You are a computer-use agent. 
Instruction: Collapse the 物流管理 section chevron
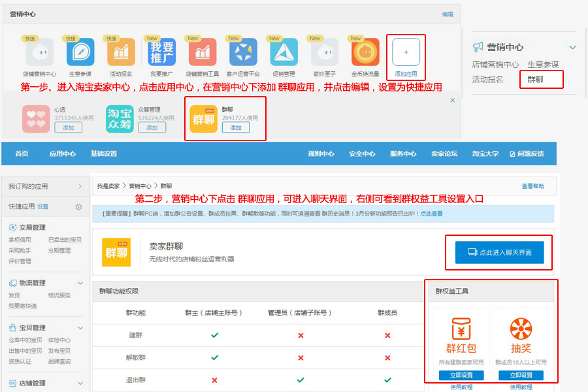tap(80, 283)
